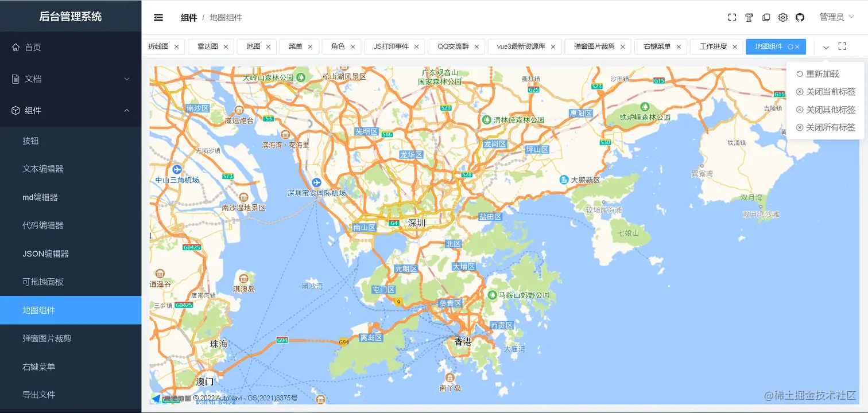Click the 深圳 label on the map
Viewport: 868px width, 413px height.
[416, 223]
